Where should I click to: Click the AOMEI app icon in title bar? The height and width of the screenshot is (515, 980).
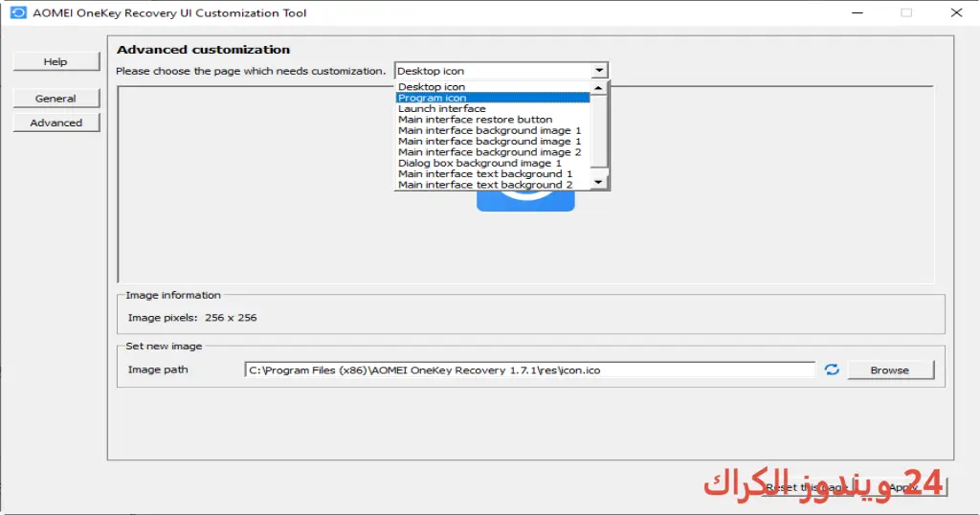click(x=18, y=12)
